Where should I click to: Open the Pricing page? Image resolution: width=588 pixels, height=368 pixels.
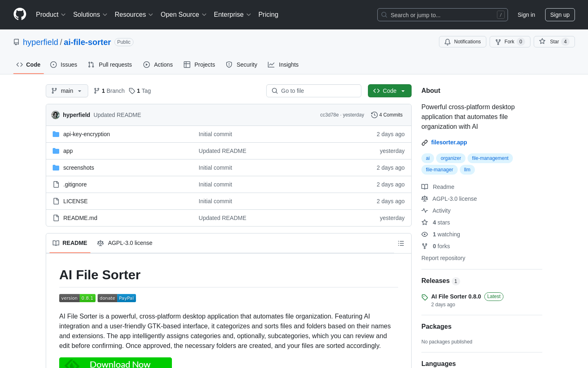[x=268, y=15]
